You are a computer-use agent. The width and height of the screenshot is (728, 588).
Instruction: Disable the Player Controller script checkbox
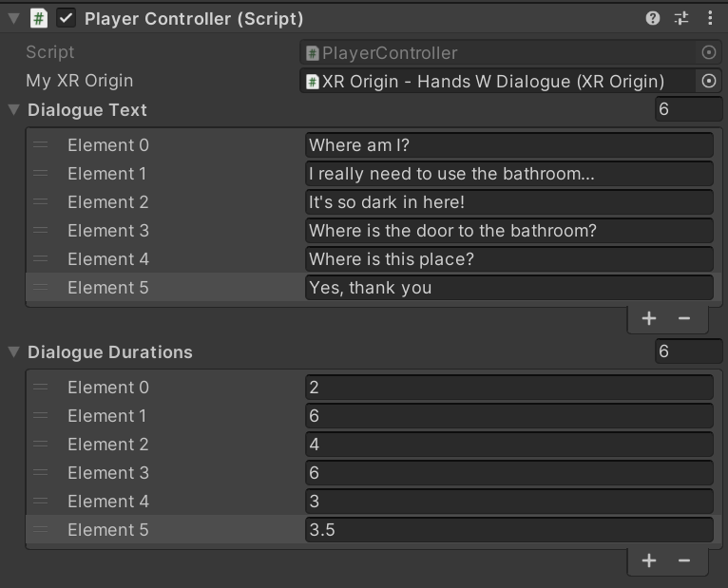(x=67, y=18)
